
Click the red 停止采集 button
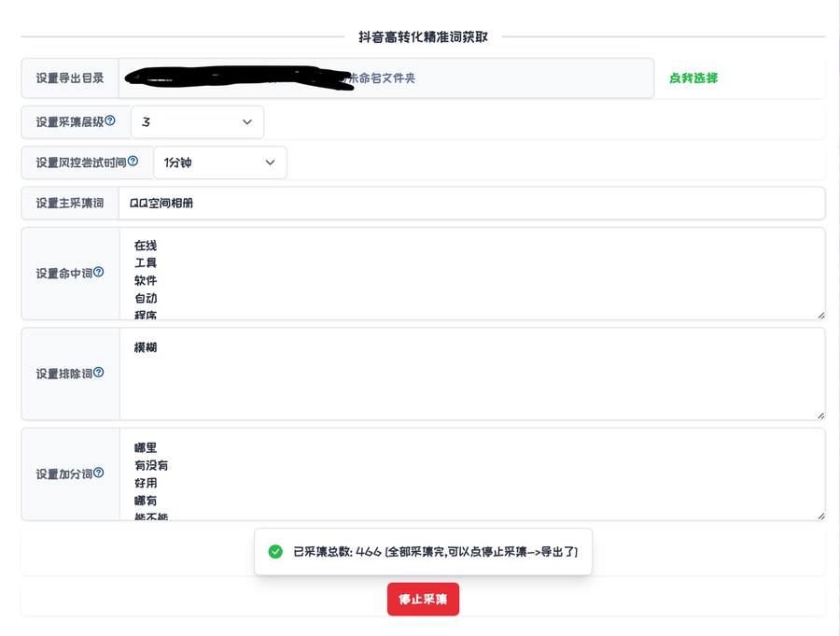pyautogui.click(x=423, y=599)
